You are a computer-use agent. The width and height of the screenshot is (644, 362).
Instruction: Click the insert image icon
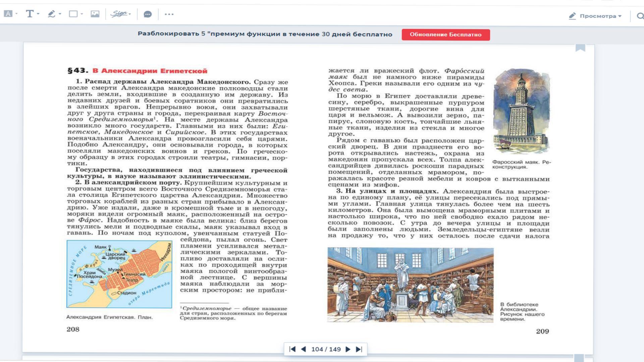point(95,14)
